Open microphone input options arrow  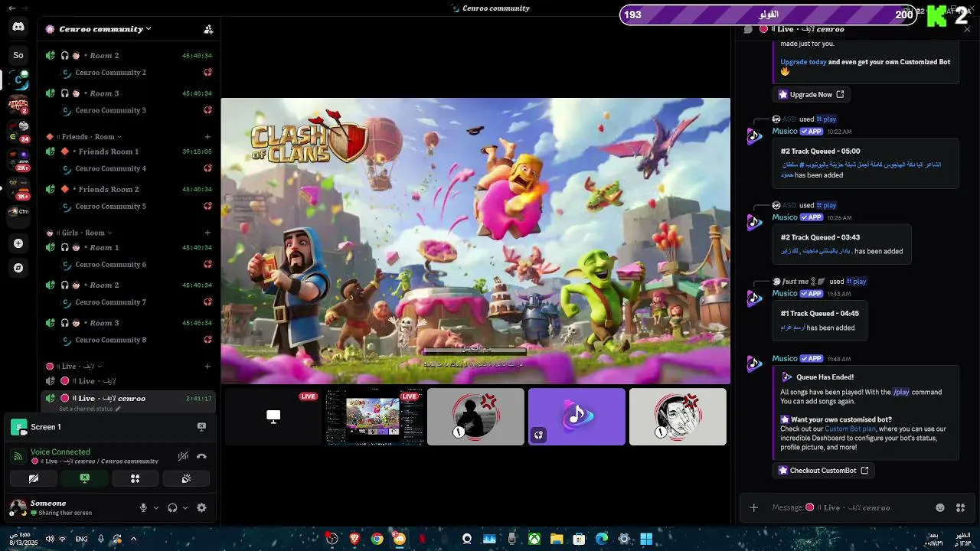point(156,507)
